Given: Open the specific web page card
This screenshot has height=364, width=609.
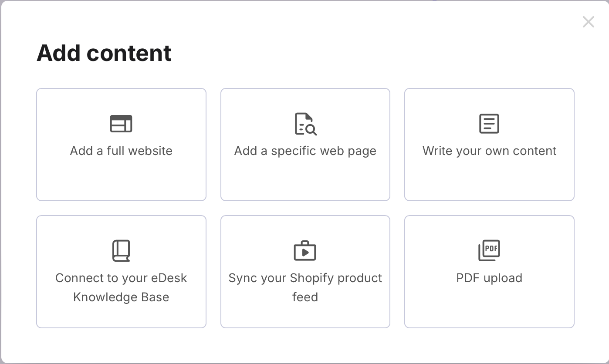Looking at the screenshot, I should 305,179.
